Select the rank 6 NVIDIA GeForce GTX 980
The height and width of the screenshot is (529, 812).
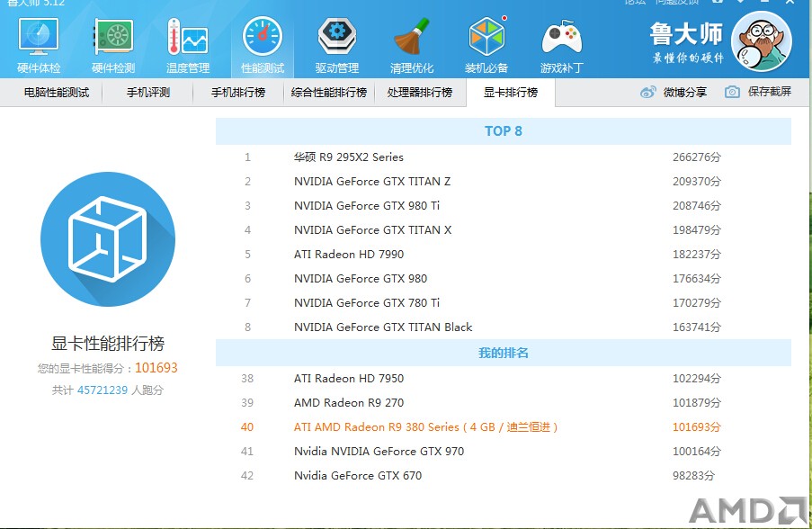click(x=361, y=279)
